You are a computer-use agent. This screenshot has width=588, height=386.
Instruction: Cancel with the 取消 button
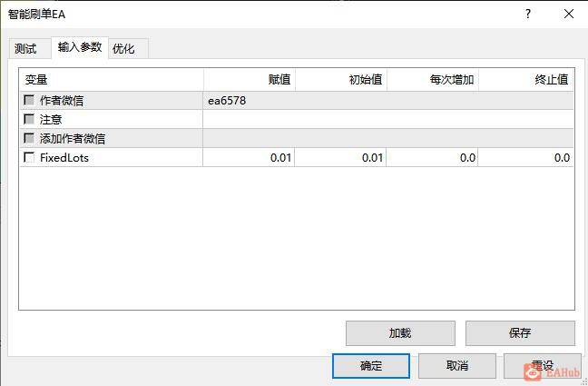click(x=457, y=366)
